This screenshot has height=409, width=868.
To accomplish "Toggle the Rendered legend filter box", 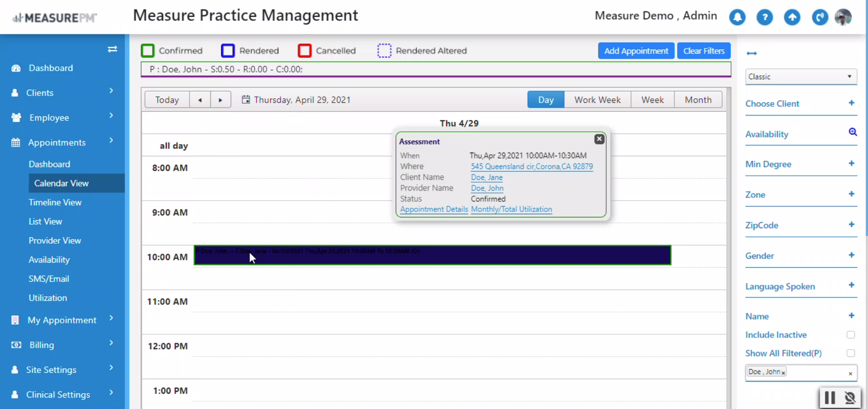I will click(x=228, y=51).
